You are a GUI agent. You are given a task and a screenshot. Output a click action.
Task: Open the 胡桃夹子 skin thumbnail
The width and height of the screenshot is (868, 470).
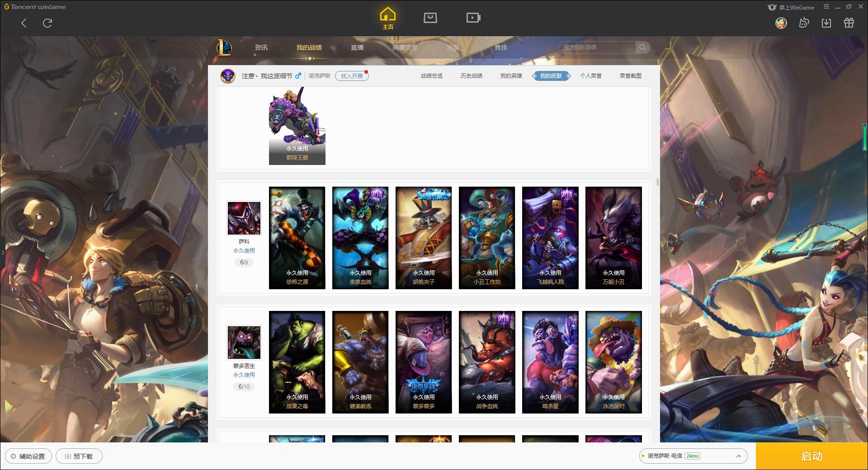[424, 238]
